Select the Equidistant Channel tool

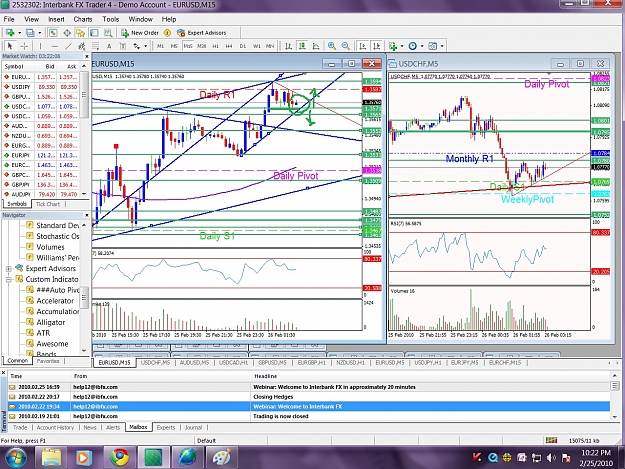point(82,46)
